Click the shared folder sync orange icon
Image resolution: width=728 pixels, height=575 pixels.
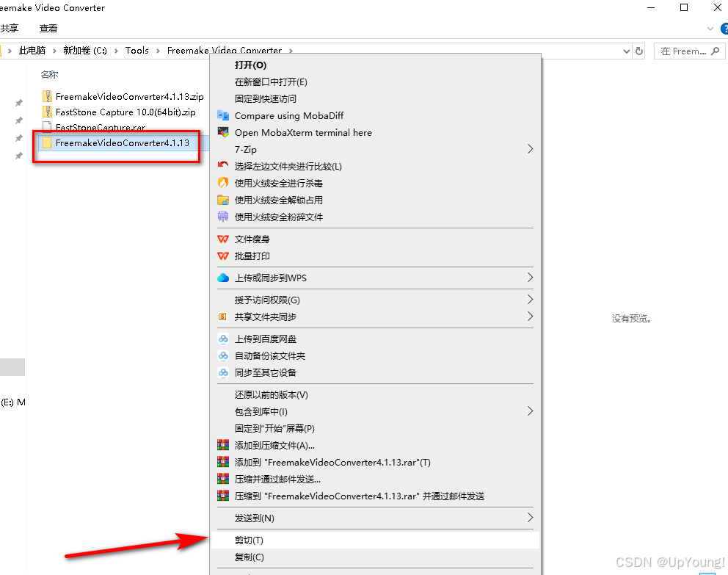pyautogui.click(x=223, y=317)
